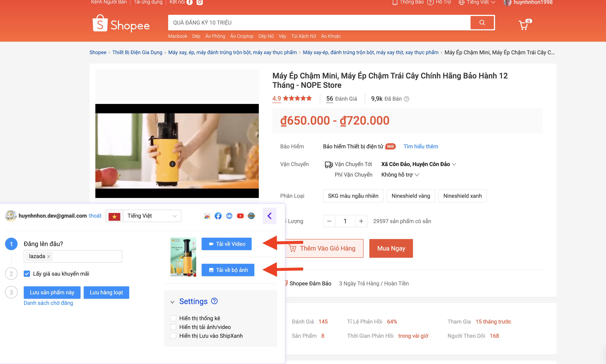
Task: Click the extension's website globe icon
Action: click(251, 216)
